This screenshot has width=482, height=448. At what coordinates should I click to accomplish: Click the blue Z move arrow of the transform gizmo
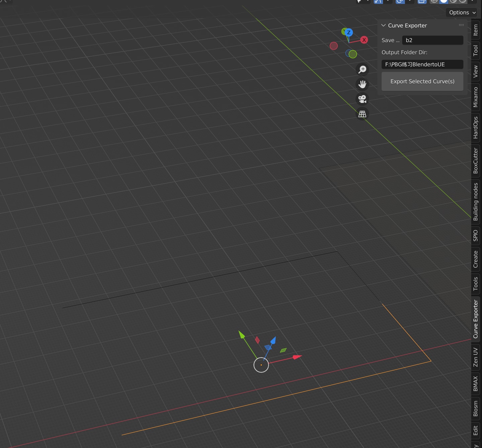[x=273, y=341]
